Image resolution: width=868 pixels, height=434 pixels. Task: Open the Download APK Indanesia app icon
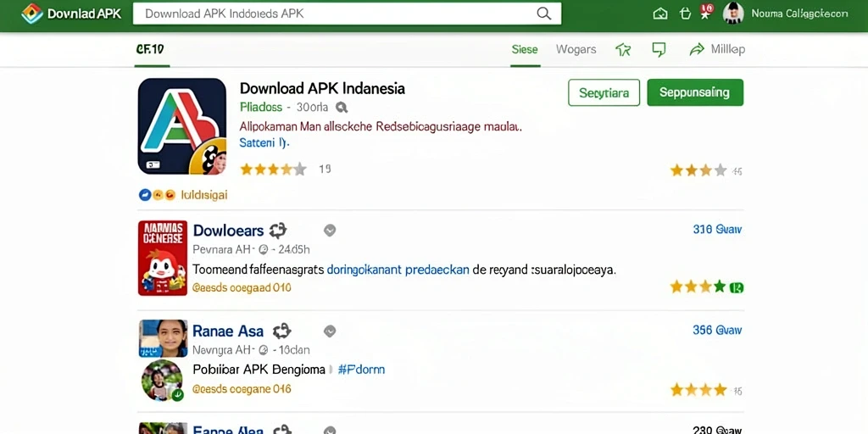pyautogui.click(x=182, y=126)
